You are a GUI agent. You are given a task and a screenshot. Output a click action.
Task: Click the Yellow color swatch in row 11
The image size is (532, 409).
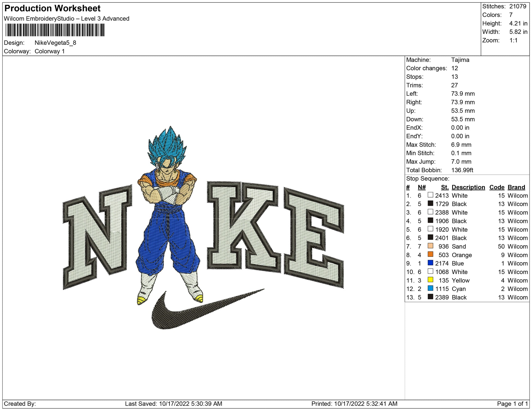pyautogui.click(x=430, y=280)
